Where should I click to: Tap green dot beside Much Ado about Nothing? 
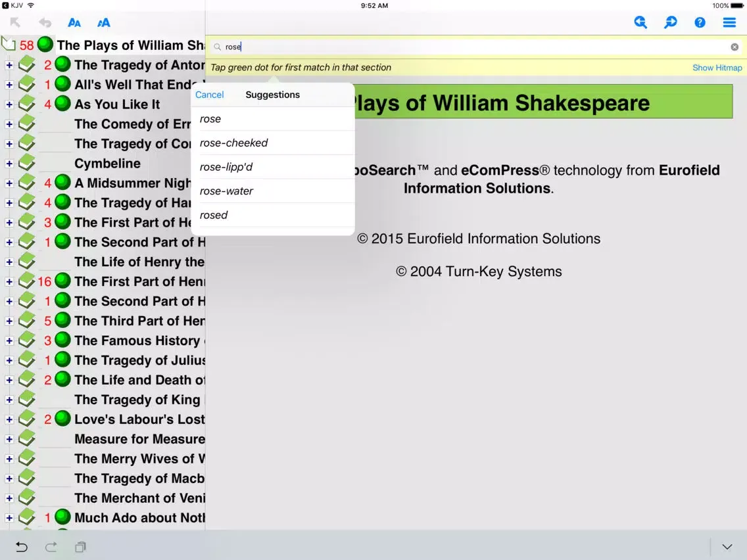pos(62,517)
